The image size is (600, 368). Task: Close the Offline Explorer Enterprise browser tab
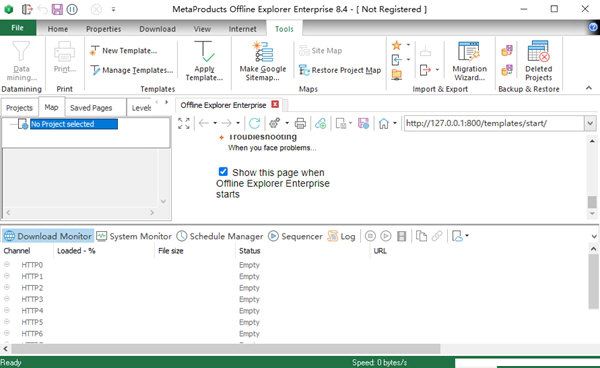coord(275,104)
